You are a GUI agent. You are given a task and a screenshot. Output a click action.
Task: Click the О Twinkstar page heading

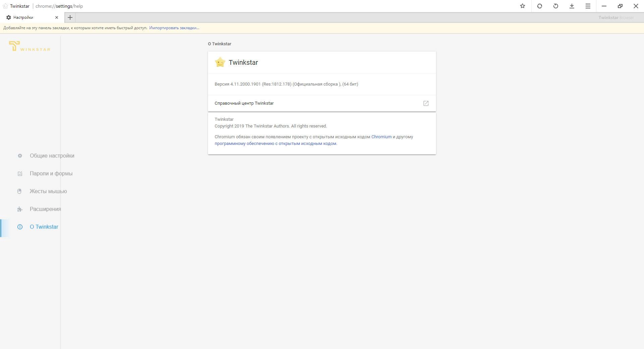(x=220, y=44)
